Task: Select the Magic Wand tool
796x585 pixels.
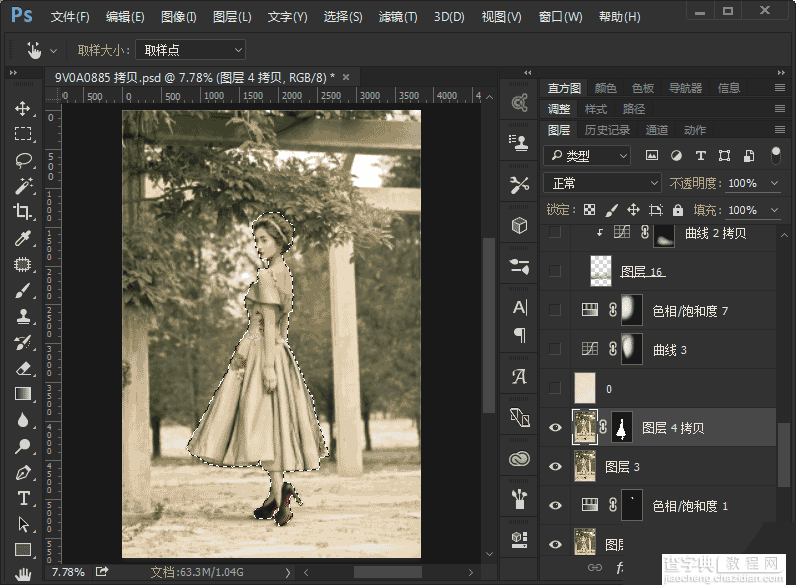Action: pos(22,186)
